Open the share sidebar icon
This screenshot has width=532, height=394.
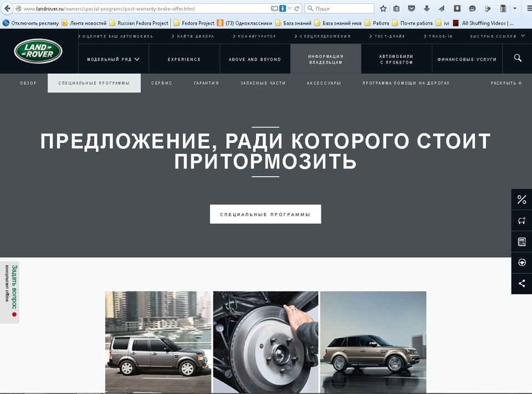pyautogui.click(x=521, y=283)
